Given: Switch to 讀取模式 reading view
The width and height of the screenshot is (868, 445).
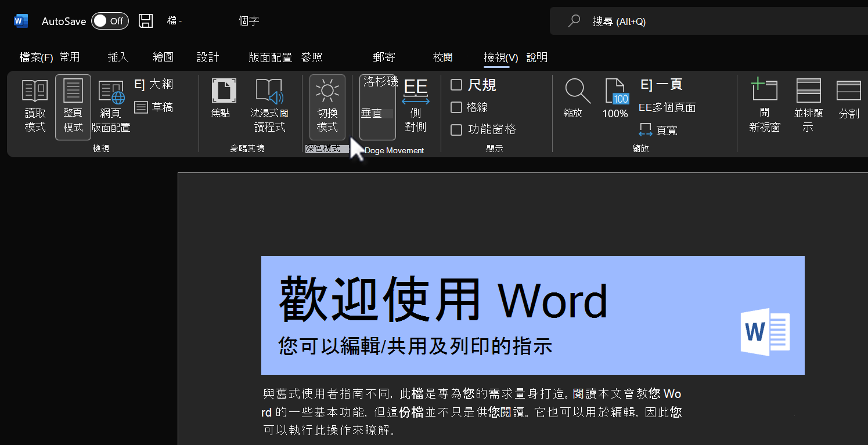Looking at the screenshot, I should pos(35,107).
